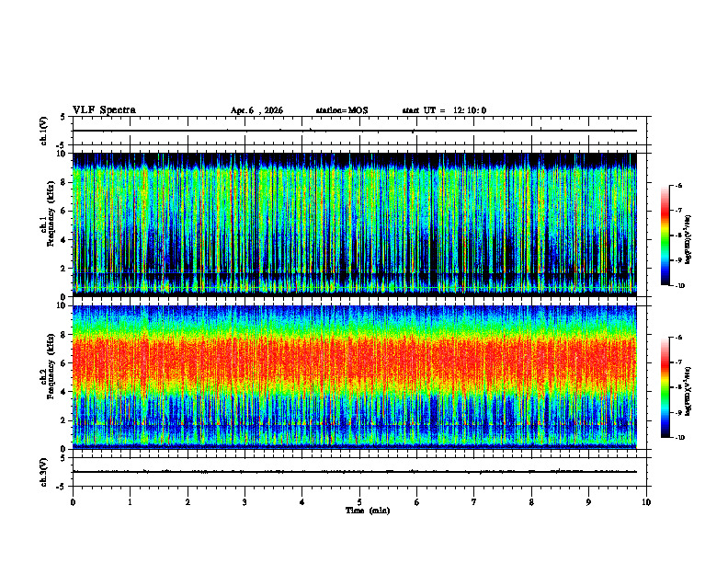Image resolution: width=728 pixels, height=563 pixels.
Task: Click the "-10" value on ch.1 colorbar
Action: tap(679, 286)
